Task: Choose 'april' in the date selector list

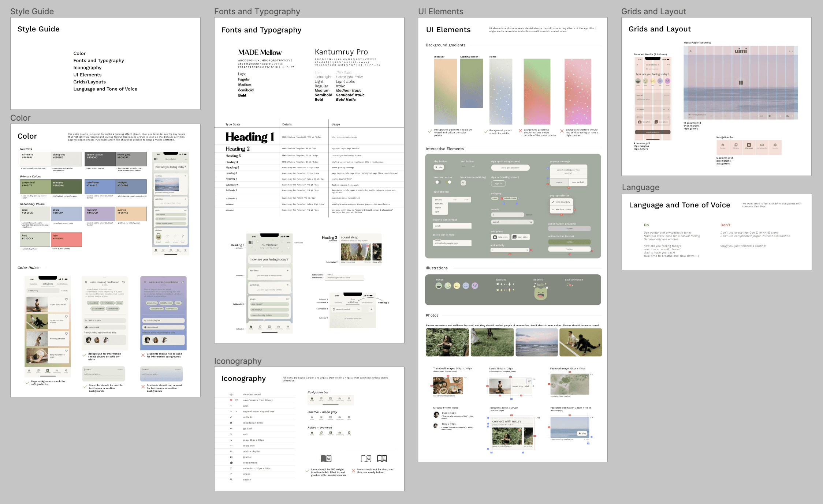Action: pos(440,212)
